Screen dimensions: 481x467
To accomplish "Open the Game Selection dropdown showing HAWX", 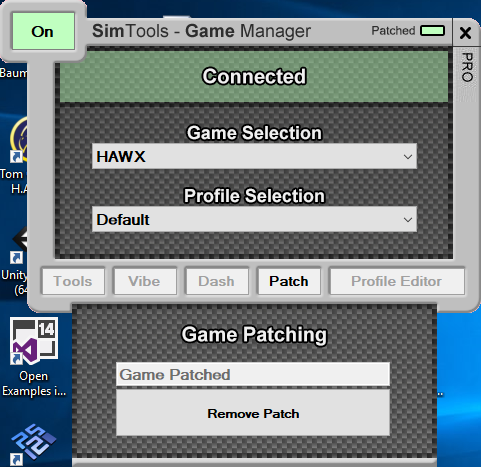I will (254, 156).
